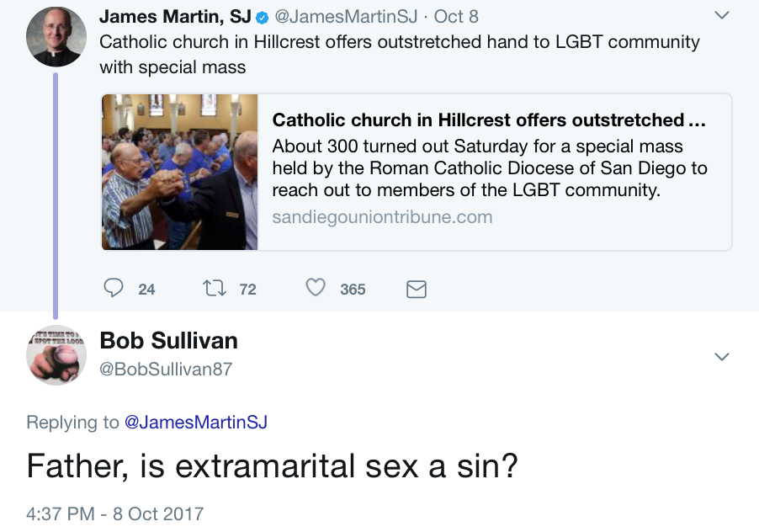Open the James Martin, SJ display name
Viewport: 759px width, 532px height.
click(175, 17)
